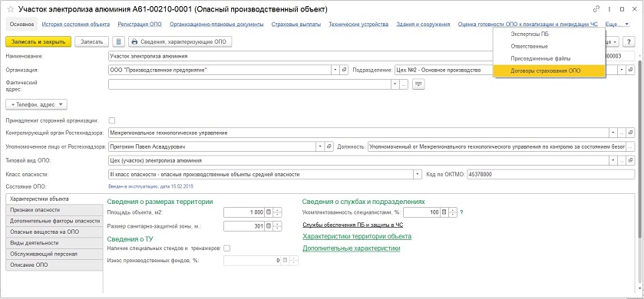
Task: Select Ответственные menu item
Action: [x=549, y=46]
